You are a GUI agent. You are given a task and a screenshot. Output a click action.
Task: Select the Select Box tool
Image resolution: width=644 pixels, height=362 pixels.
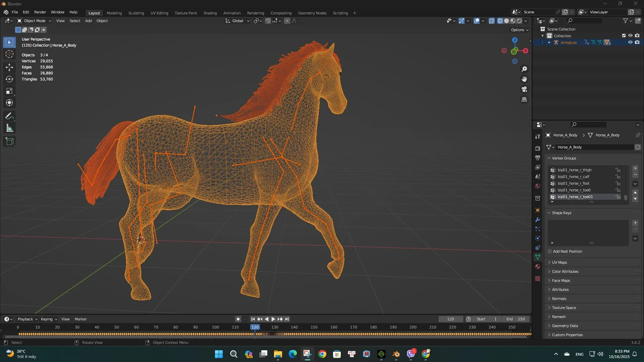(9, 42)
